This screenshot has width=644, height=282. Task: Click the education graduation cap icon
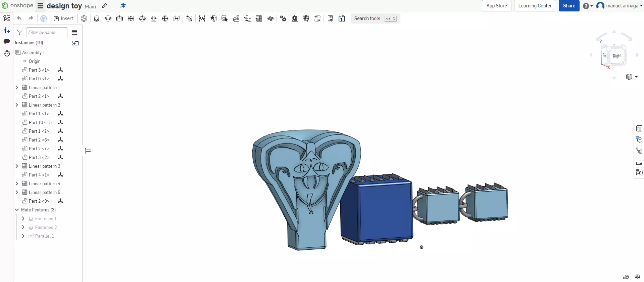(x=123, y=6)
